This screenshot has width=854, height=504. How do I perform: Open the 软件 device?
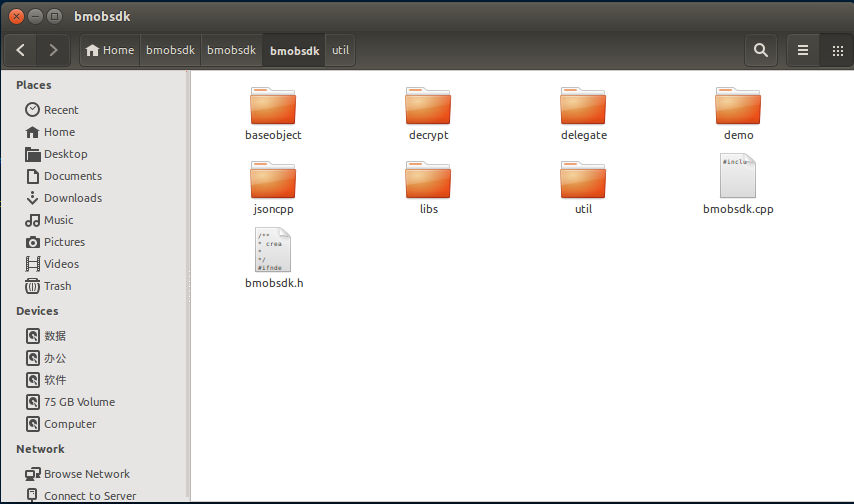[46, 380]
